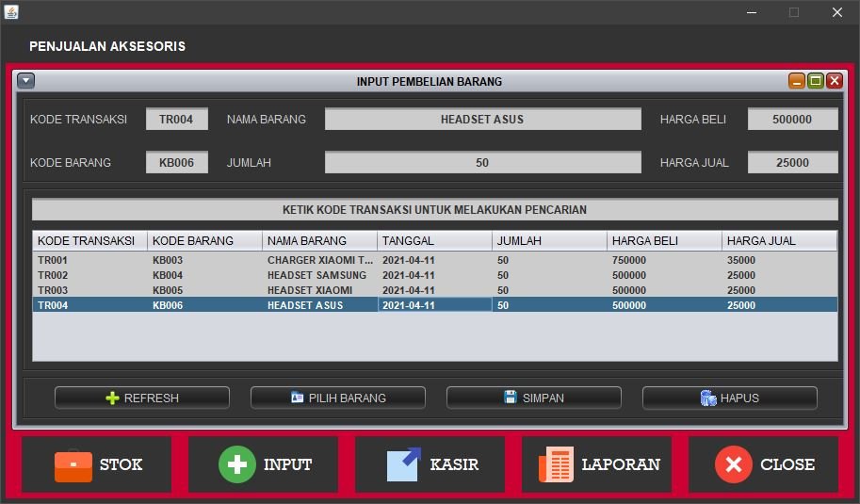860x504 pixels.
Task: Click the NAMA BARANG column header
Action: [319, 241]
